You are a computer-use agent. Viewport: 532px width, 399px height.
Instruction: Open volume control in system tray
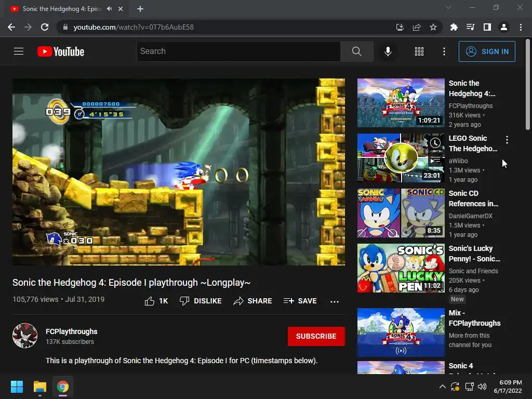click(x=482, y=387)
